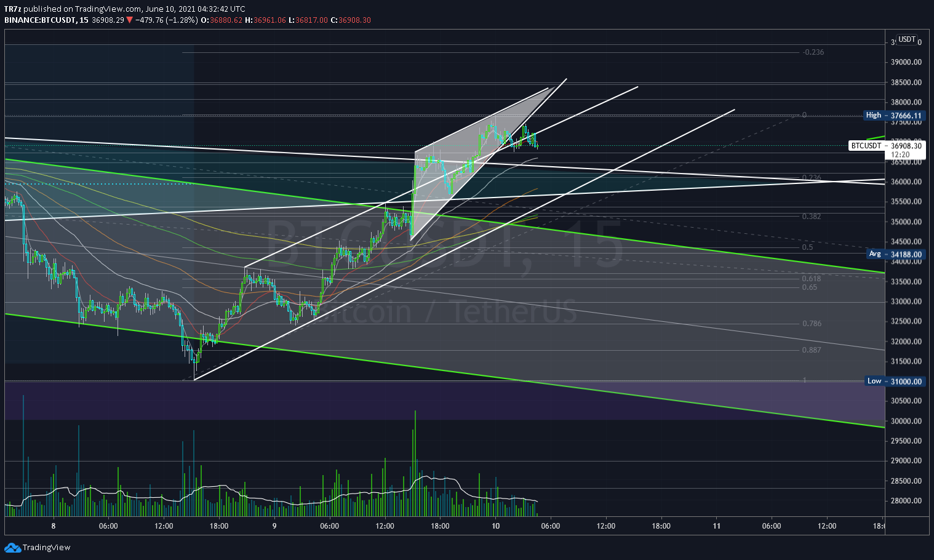The height and width of the screenshot is (560, 934).
Task: Click 34500.00 on the price axis
Action: (x=906, y=242)
